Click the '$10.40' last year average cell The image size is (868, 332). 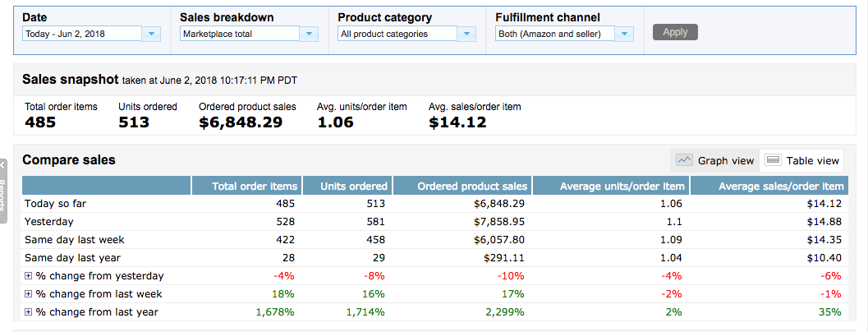(x=824, y=258)
